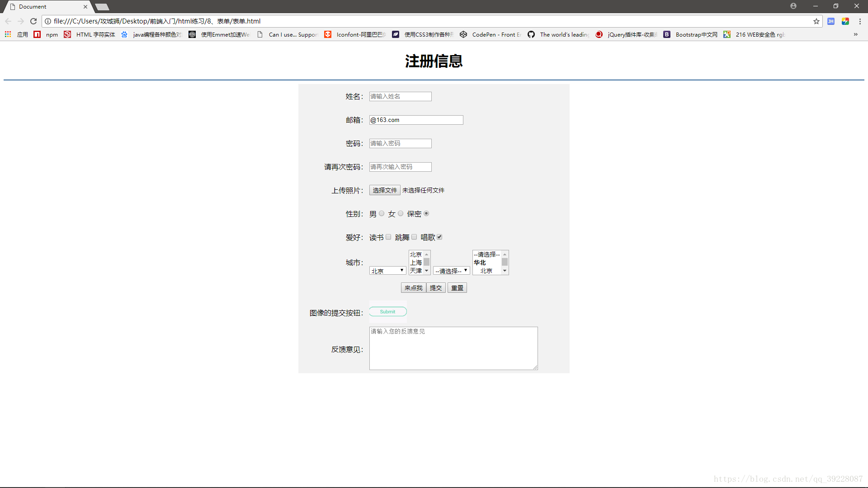Open the 216 WEB安全色 bookmark
This screenshot has width=868, height=488.
tap(754, 34)
